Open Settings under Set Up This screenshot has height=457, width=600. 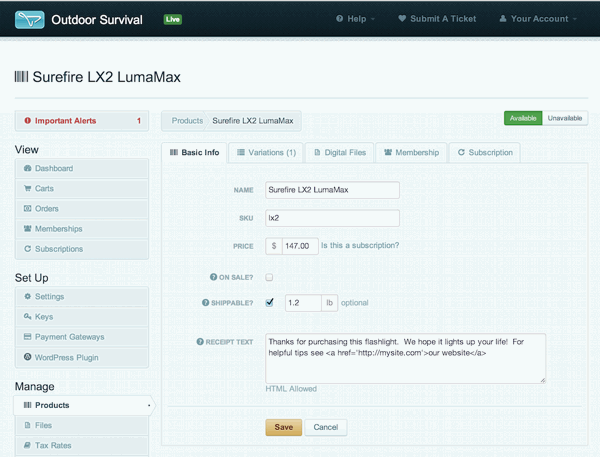tap(82, 297)
